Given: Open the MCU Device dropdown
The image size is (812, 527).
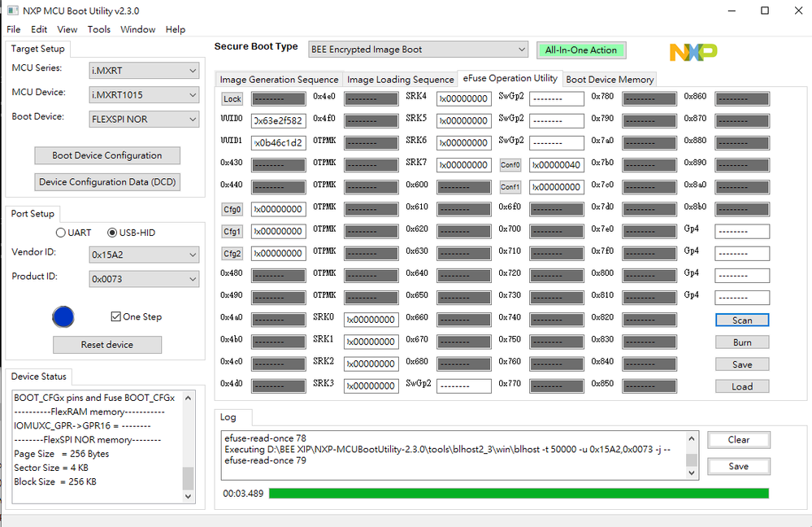Looking at the screenshot, I should pyautogui.click(x=144, y=95).
